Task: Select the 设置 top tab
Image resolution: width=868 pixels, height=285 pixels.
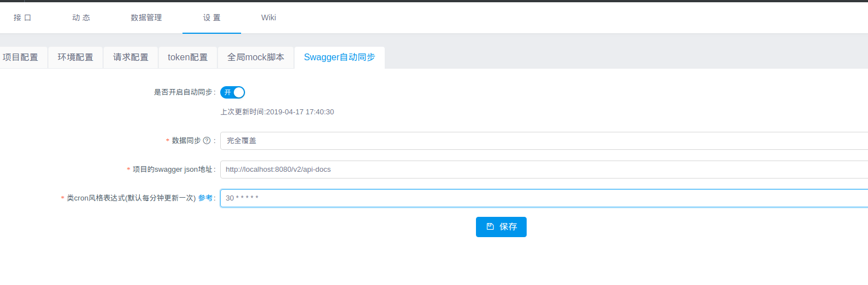Action: 212,17
